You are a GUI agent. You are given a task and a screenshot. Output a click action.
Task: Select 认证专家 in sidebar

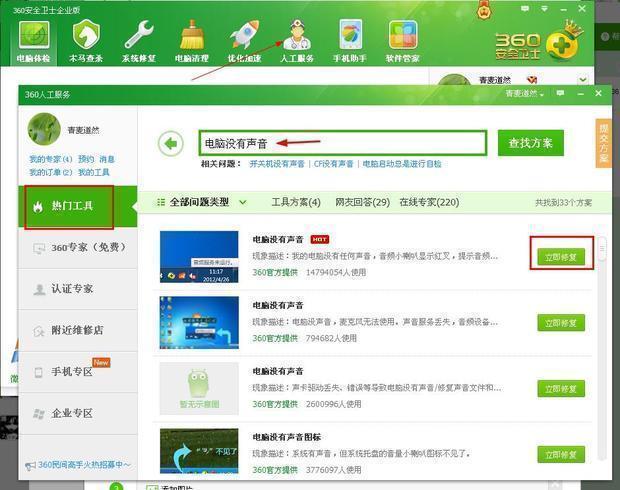(x=78, y=289)
